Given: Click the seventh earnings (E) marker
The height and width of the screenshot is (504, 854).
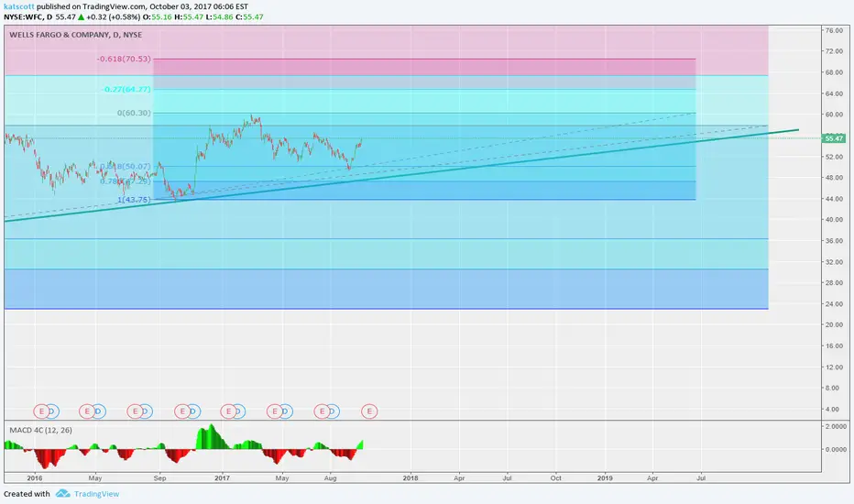Looking at the screenshot, I should click(322, 411).
